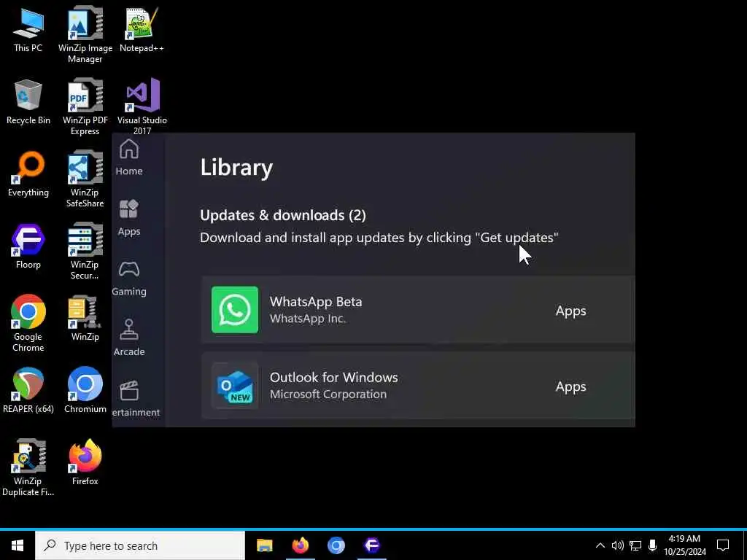Viewport: 747px width, 560px height.
Task: Click the WhatsApp Inc. publisher text
Action: point(307,319)
